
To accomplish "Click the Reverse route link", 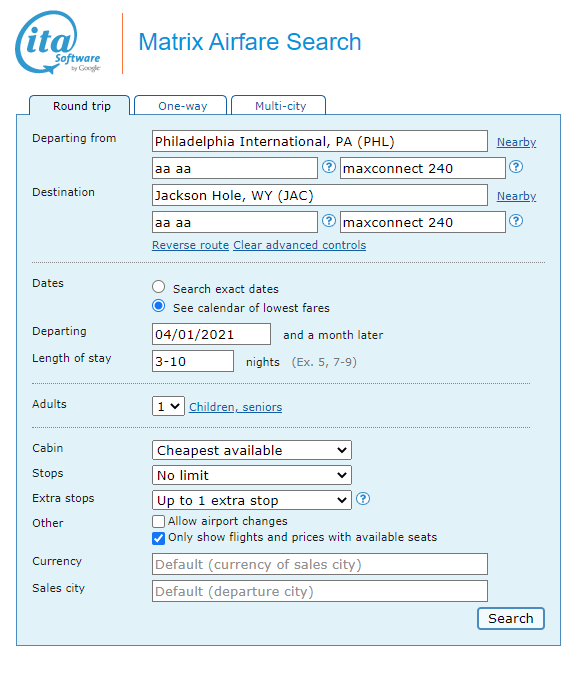I will coord(190,245).
